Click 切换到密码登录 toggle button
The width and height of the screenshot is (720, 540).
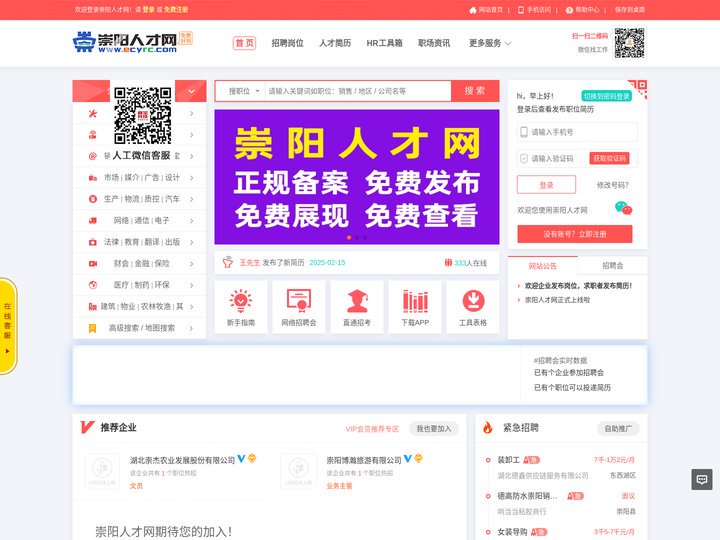pyautogui.click(x=607, y=96)
